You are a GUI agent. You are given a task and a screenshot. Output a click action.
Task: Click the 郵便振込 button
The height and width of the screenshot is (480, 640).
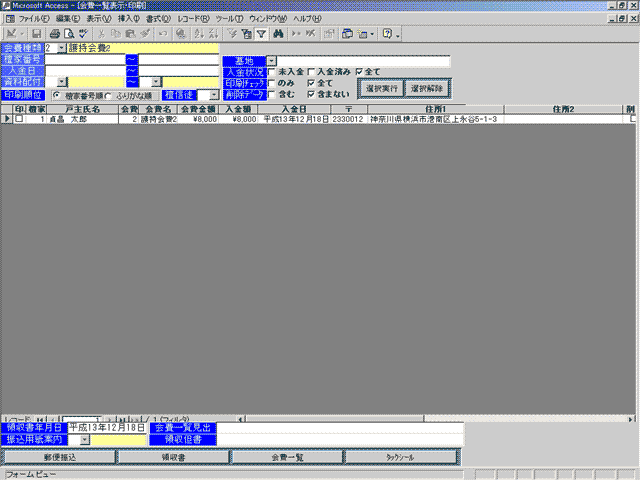(x=59, y=457)
